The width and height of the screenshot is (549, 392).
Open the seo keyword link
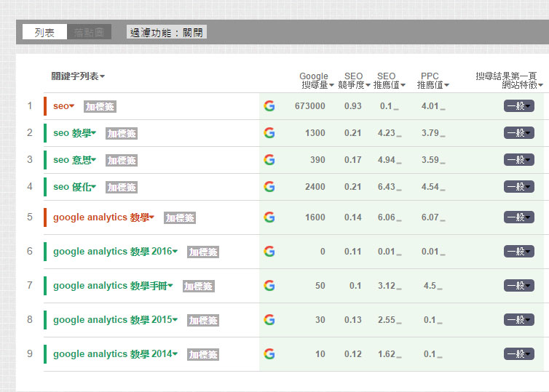63,106
